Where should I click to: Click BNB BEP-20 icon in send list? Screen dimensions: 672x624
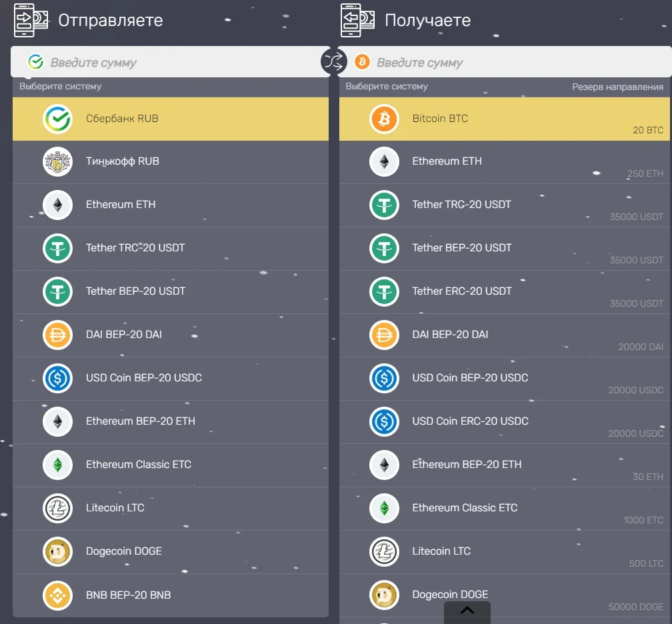[x=57, y=595]
